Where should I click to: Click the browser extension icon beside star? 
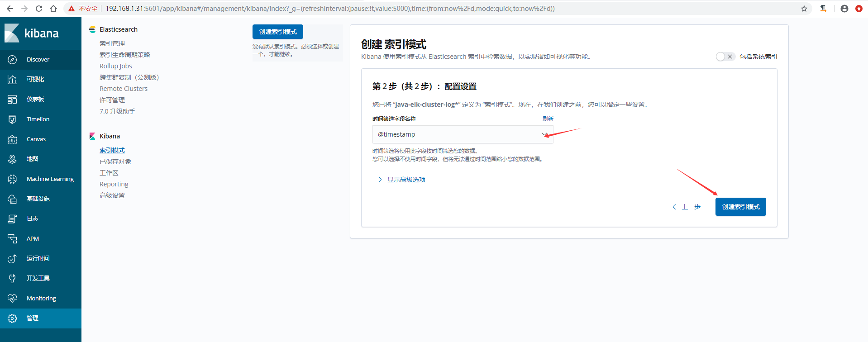coord(823,9)
